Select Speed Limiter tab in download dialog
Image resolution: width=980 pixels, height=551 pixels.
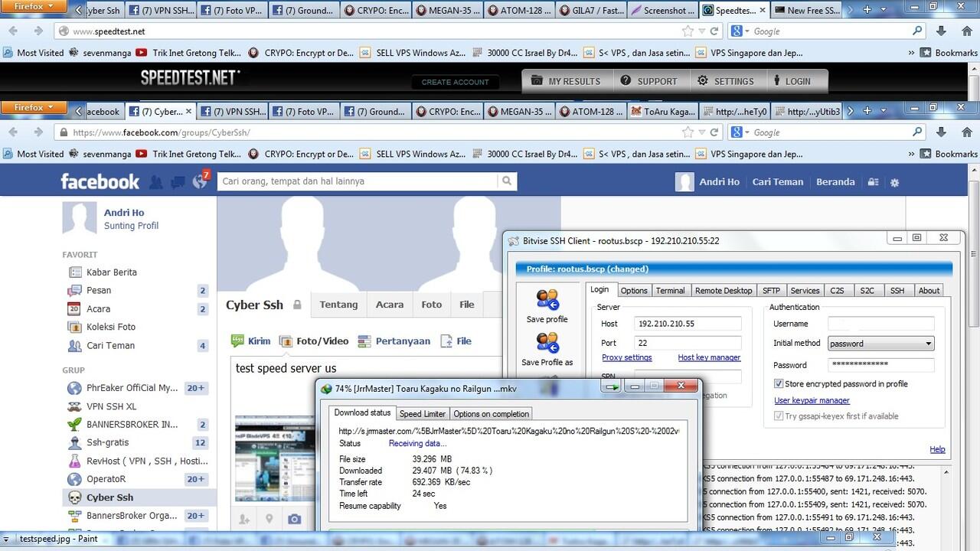point(423,414)
